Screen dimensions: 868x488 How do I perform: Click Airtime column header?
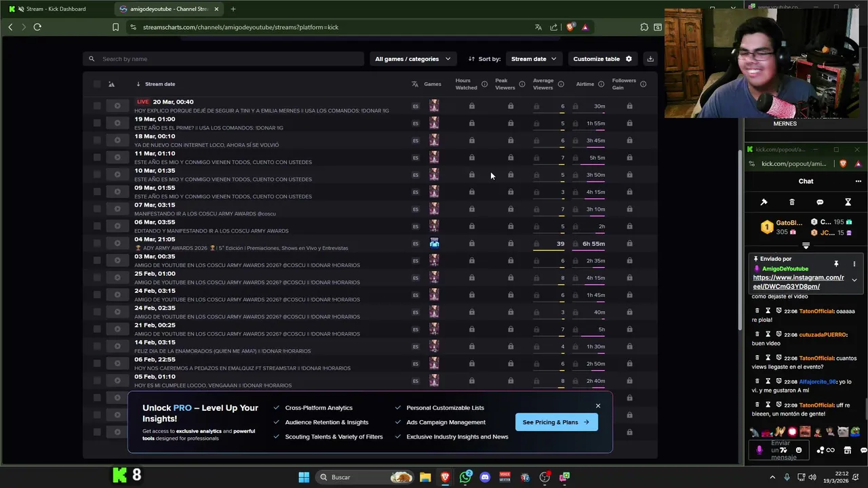pos(585,84)
